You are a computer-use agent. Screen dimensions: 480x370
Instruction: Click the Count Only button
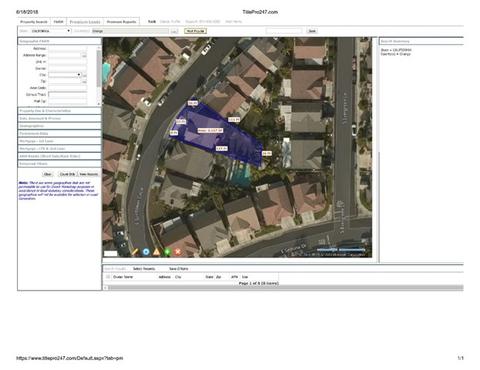coord(67,174)
